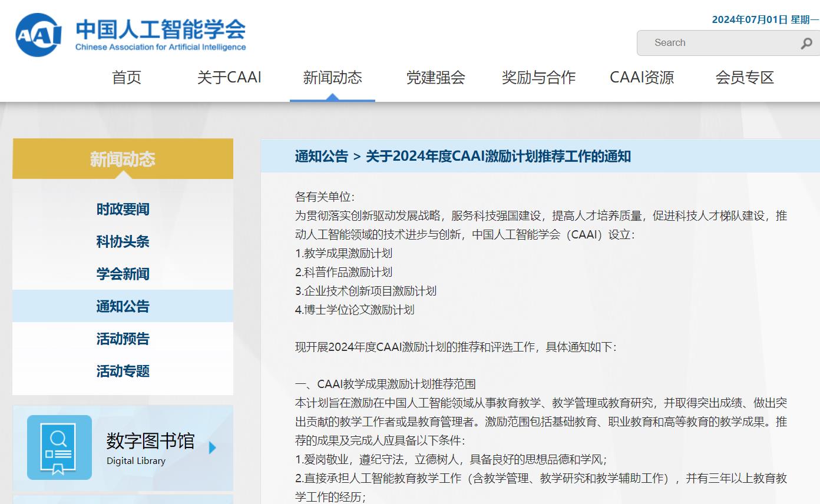The height and width of the screenshot is (504, 820).
Task: Click the search magnifier icon
Action: (x=806, y=43)
